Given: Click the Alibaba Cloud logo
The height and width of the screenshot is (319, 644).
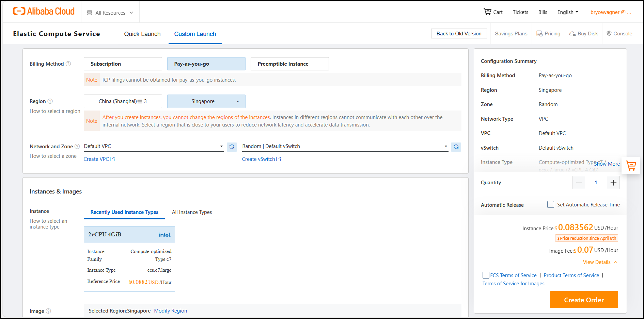Looking at the screenshot, I should click(44, 12).
